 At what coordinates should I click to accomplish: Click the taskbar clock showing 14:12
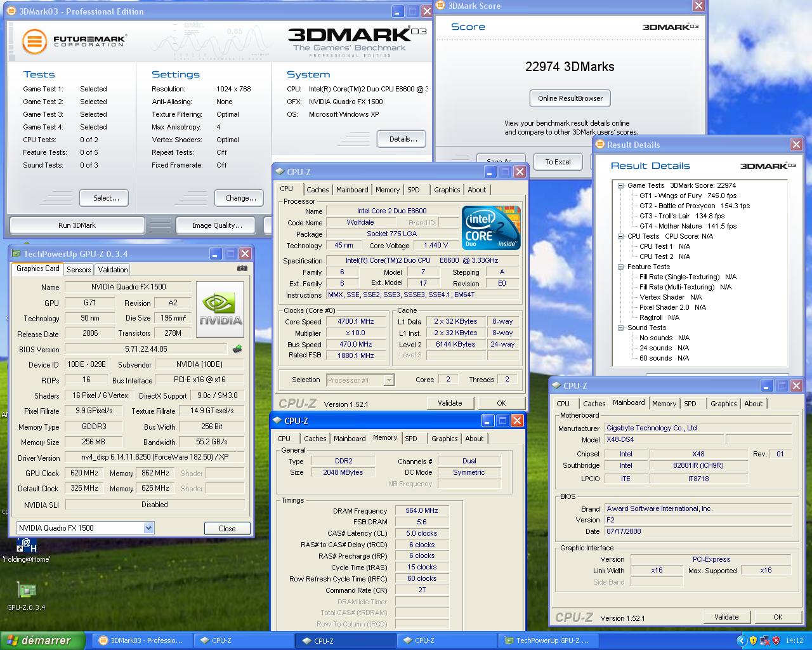pos(794,640)
